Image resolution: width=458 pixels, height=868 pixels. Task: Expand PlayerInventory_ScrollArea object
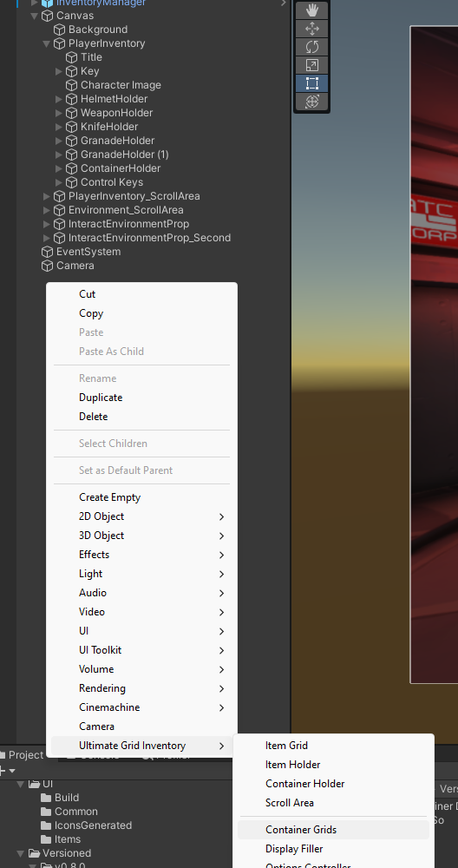(47, 196)
